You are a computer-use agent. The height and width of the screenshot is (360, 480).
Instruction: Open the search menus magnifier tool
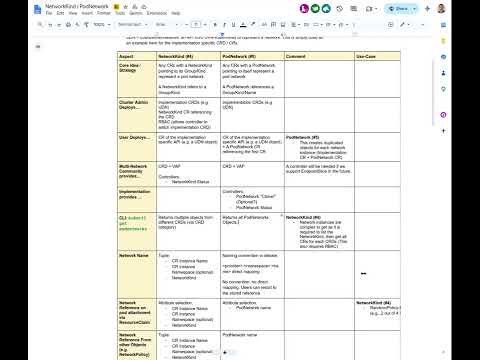(40, 24)
